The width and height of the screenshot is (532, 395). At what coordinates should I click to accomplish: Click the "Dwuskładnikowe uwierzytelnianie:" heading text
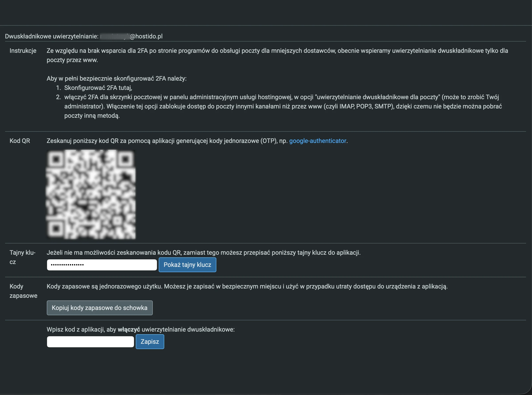click(x=52, y=36)
